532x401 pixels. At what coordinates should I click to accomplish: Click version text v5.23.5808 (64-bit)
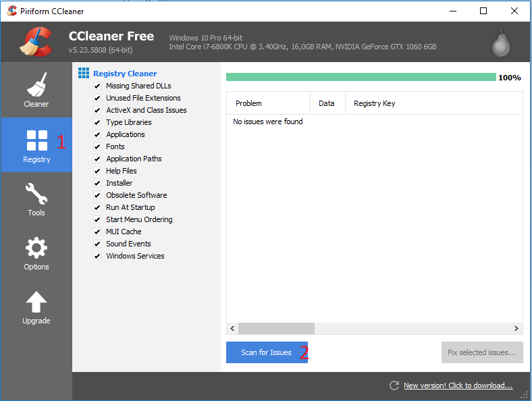pyautogui.click(x=101, y=50)
